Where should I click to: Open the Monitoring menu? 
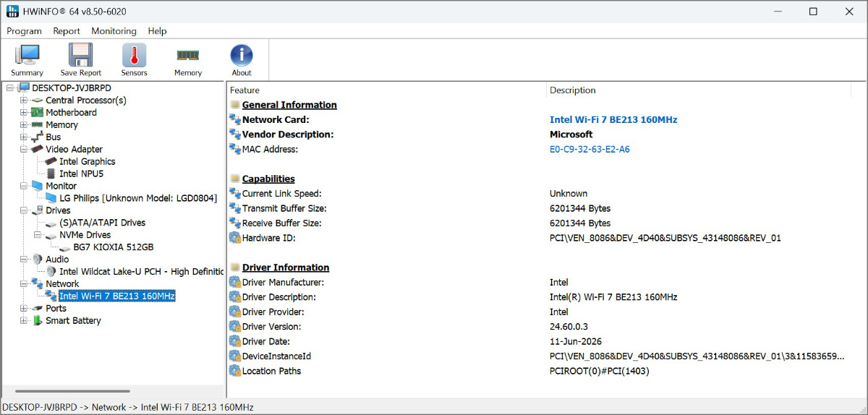[114, 31]
